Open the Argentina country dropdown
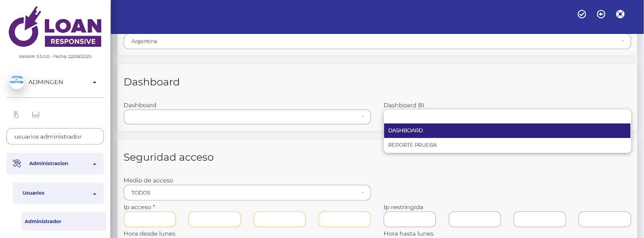 pyautogui.click(x=377, y=41)
